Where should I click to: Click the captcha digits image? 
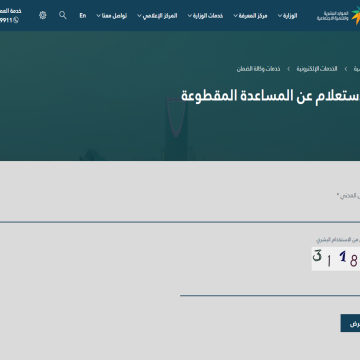336,259
